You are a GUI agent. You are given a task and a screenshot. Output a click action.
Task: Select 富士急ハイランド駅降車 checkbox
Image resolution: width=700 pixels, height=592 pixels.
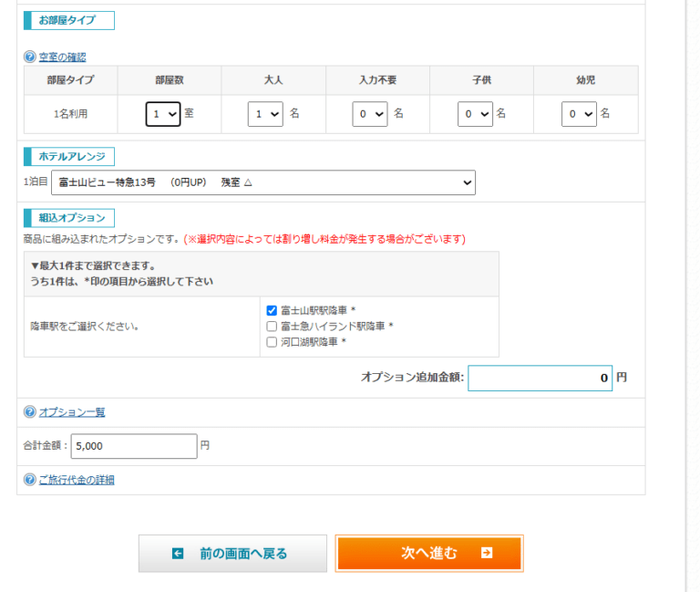point(272,326)
